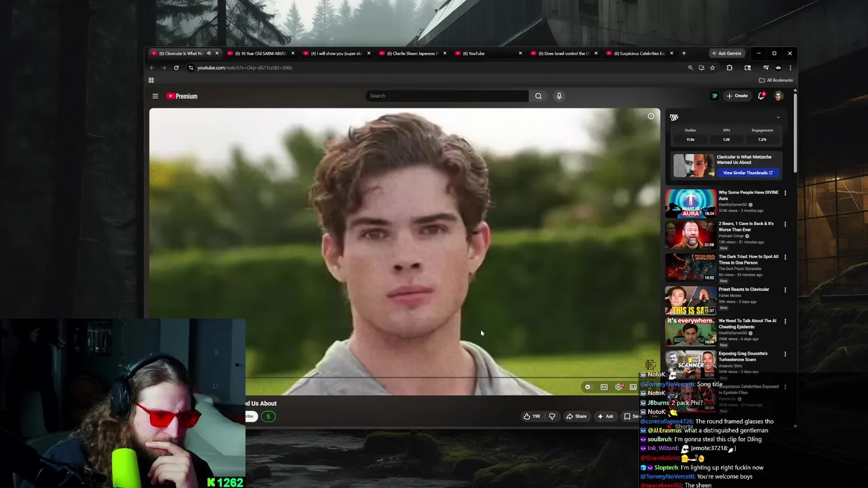Viewport: 868px width, 488px height.
Task: Switch to Charlie Sheen Japanese tab
Action: tap(412, 54)
